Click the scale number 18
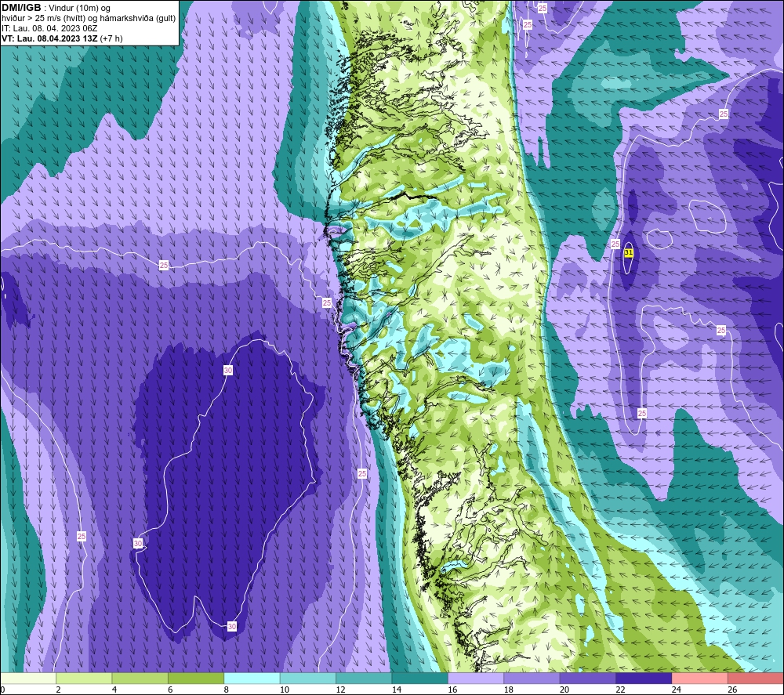This screenshot has width=784, height=695. point(509,690)
